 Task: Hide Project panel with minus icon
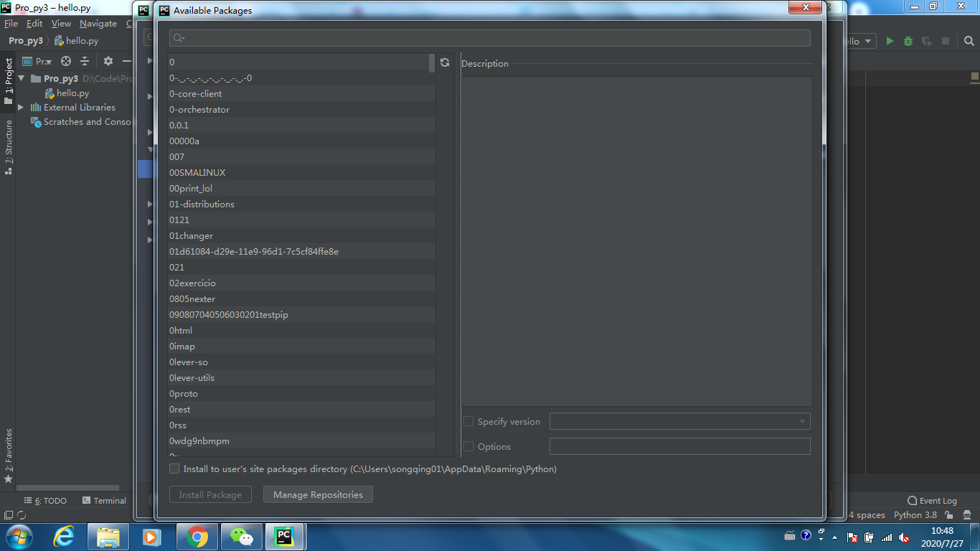click(x=127, y=61)
